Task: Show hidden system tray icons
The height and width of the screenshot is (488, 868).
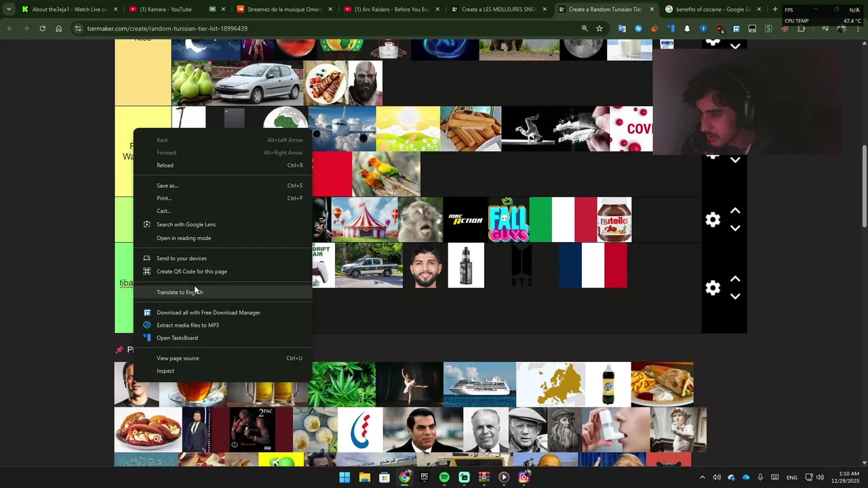Action: point(702,477)
